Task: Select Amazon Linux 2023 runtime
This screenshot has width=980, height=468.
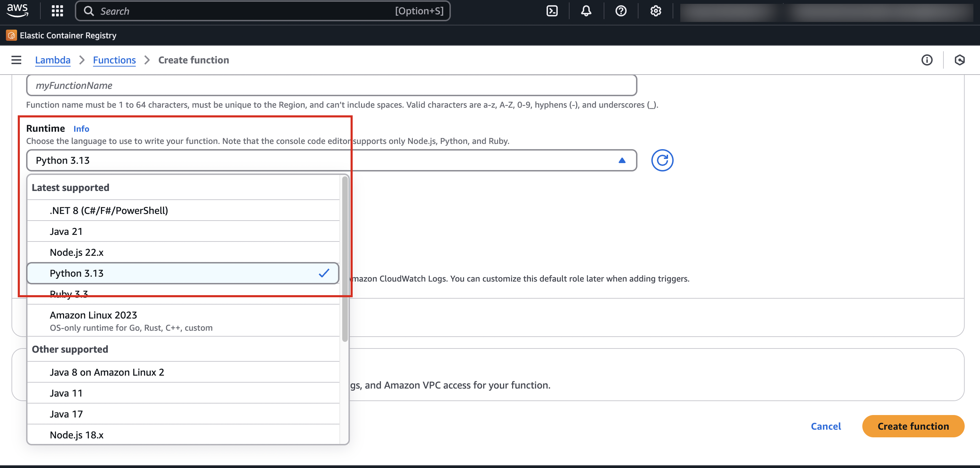Action: [183, 321]
